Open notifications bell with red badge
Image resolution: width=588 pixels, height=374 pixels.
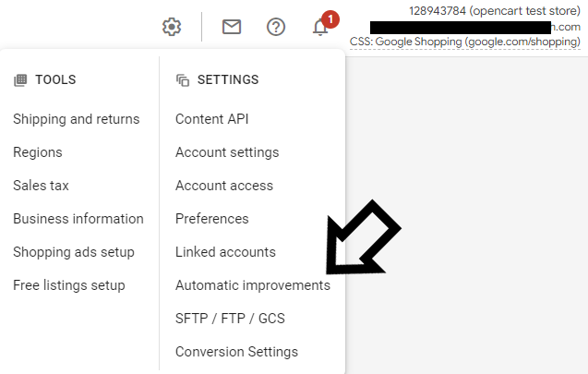click(325, 25)
